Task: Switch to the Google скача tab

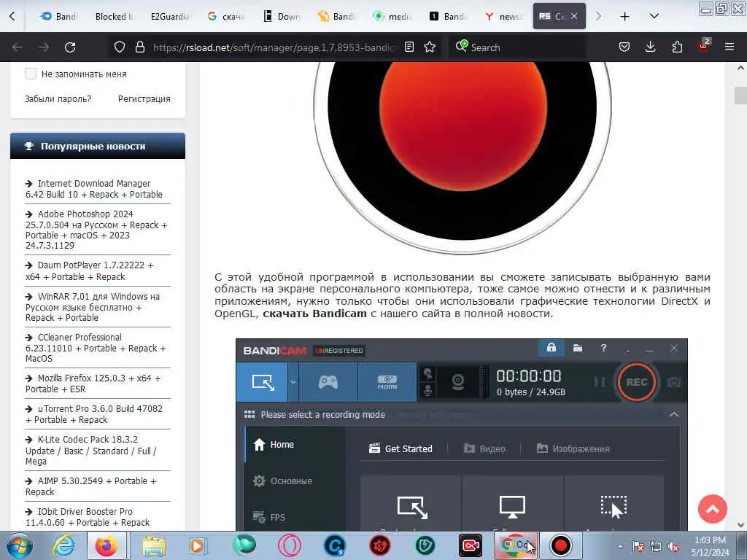Action: 226,17
